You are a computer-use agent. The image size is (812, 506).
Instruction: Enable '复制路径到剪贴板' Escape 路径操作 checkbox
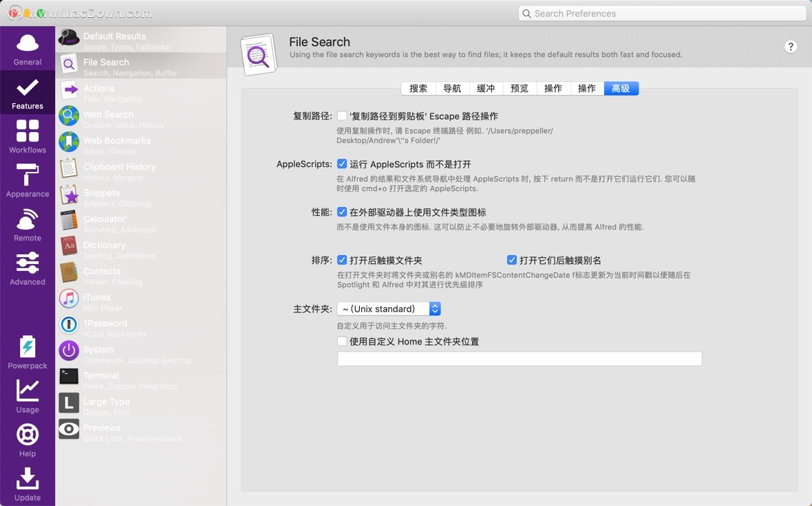click(342, 116)
